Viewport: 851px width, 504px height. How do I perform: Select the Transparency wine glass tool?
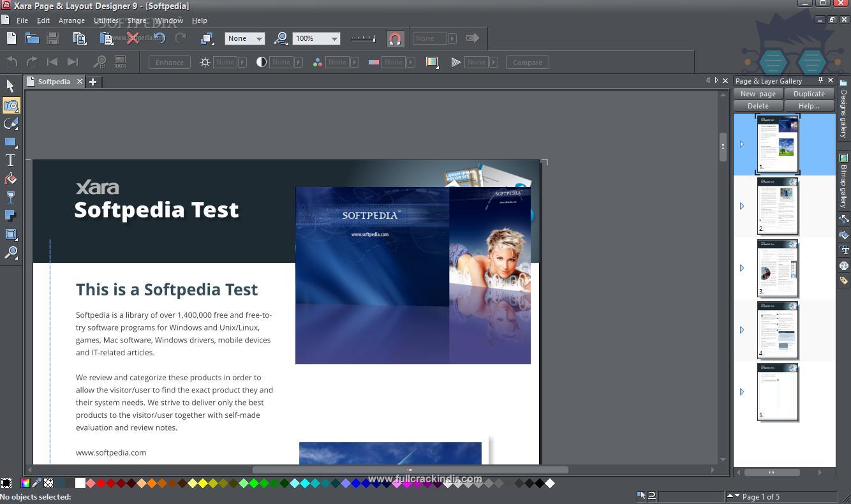click(11, 197)
